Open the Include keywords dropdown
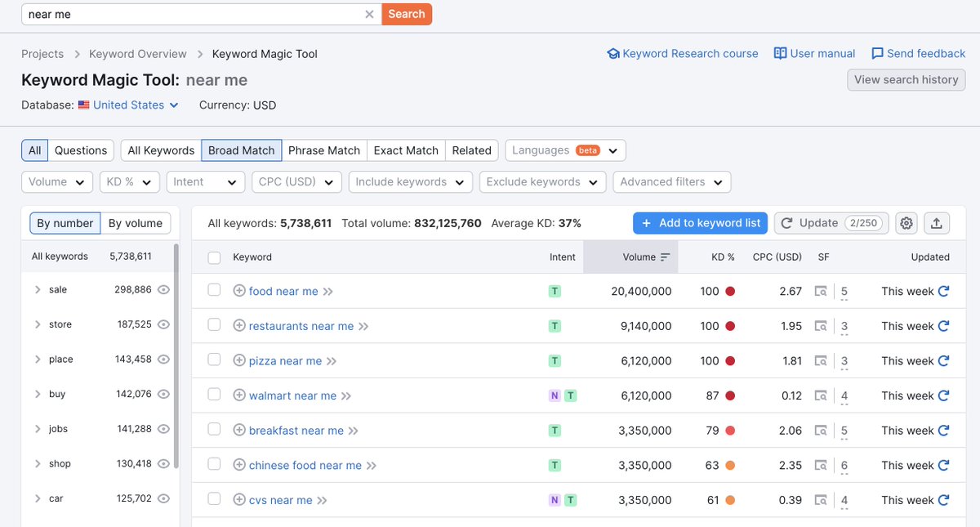The width and height of the screenshot is (980, 527). tap(411, 181)
